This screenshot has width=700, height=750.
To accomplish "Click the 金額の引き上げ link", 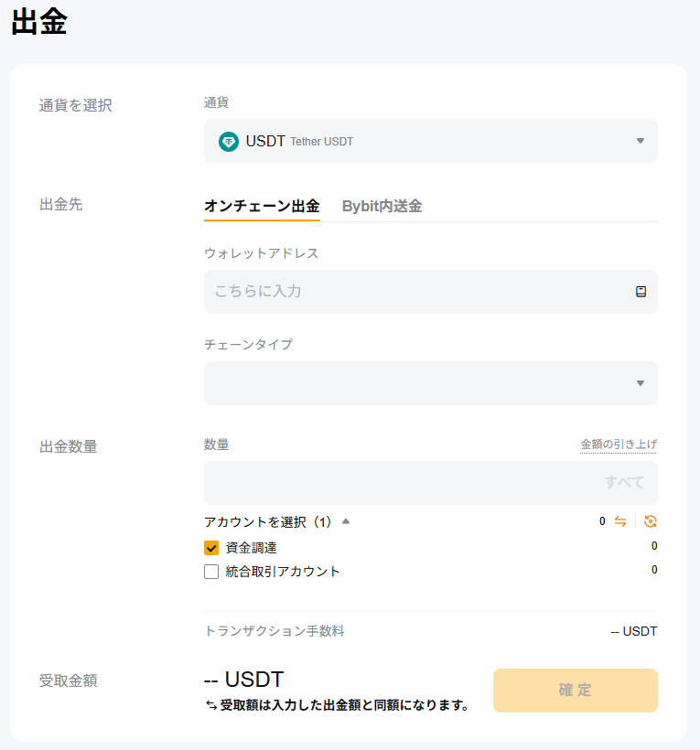I will click(619, 445).
